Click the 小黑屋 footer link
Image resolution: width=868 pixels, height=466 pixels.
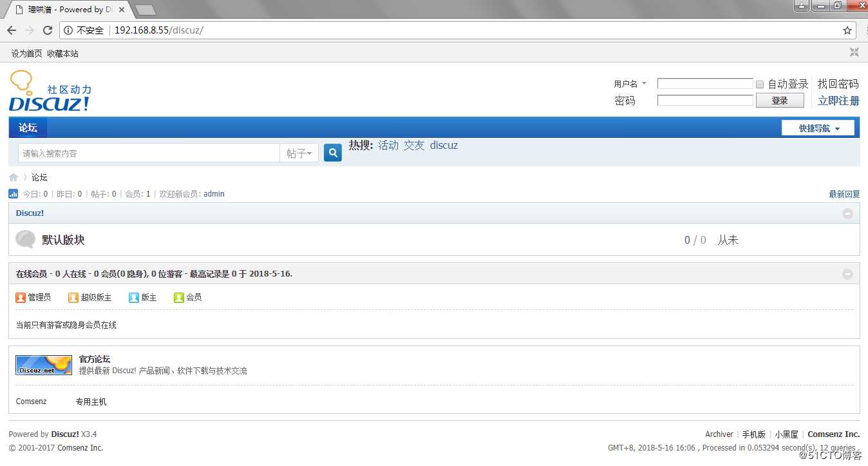click(787, 434)
